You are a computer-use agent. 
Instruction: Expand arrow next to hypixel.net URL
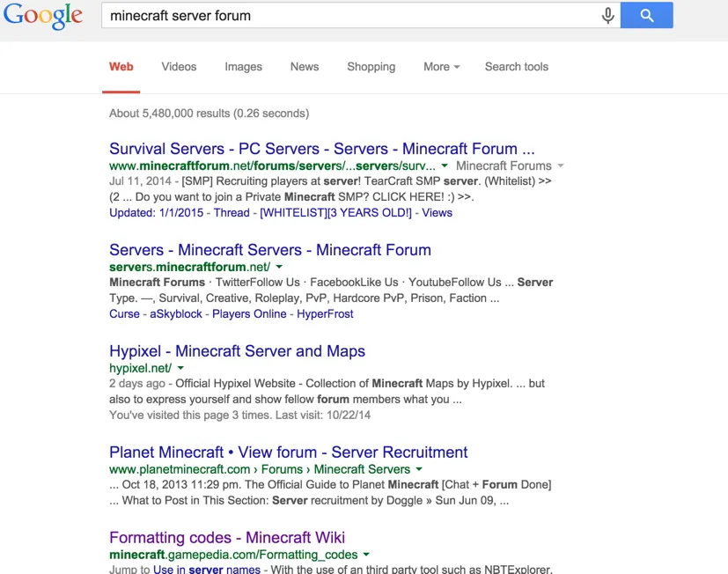click(180, 368)
